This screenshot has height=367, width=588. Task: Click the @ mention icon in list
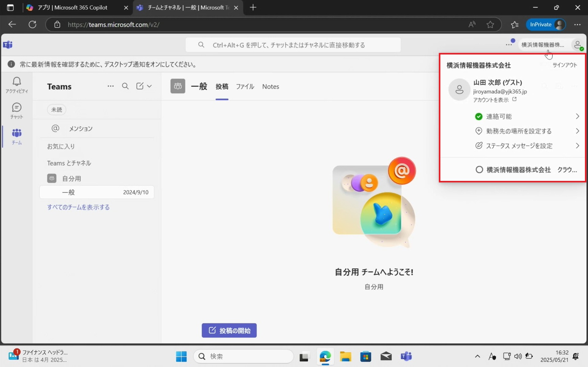click(55, 128)
